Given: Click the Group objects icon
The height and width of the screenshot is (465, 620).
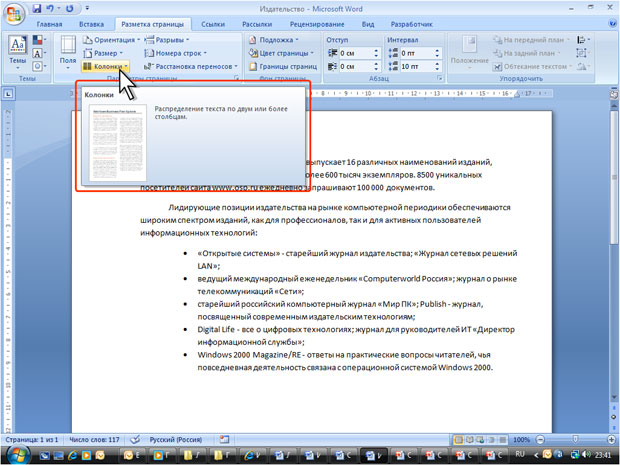Looking at the screenshot, I should [583, 53].
